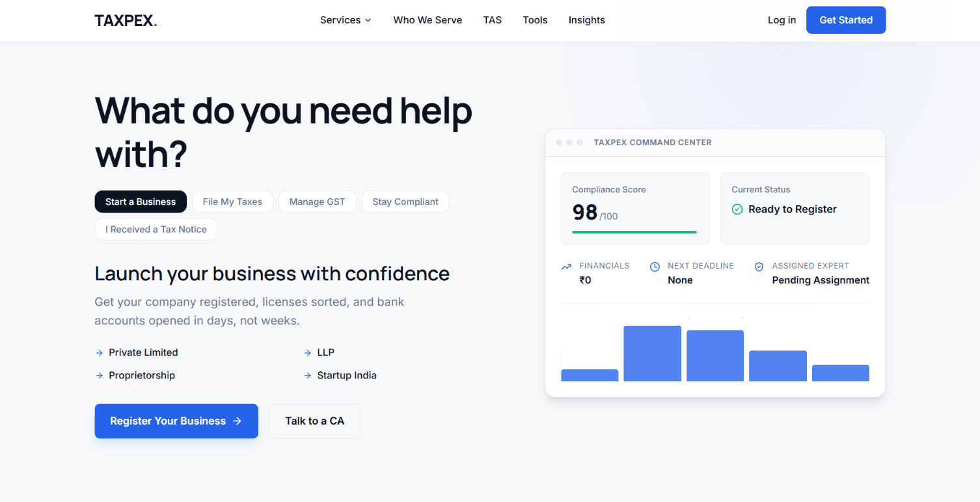Click the Talk to a CA button
980x502 pixels.
pyautogui.click(x=315, y=421)
